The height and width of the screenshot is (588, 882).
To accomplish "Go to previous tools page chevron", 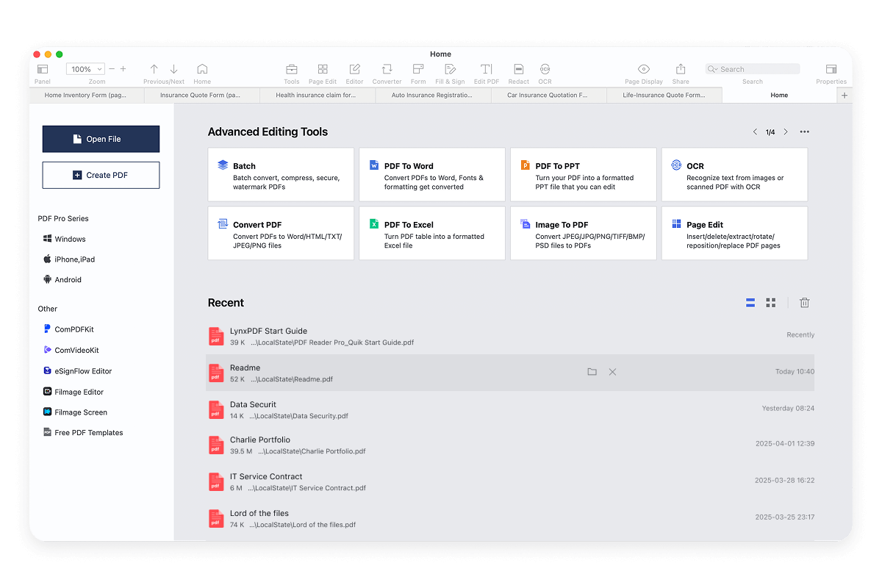I will coord(755,132).
